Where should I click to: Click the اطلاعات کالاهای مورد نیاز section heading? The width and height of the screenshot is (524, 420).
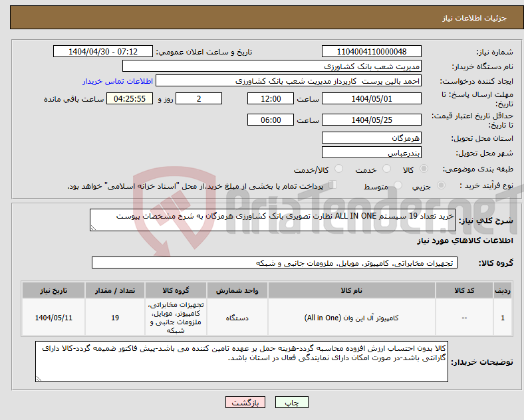coord(465,241)
